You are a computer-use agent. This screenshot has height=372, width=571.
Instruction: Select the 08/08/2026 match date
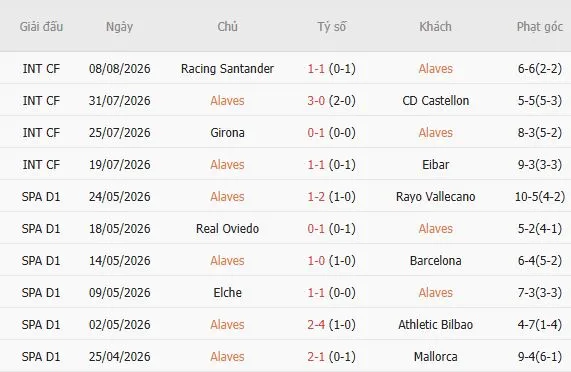(x=119, y=69)
